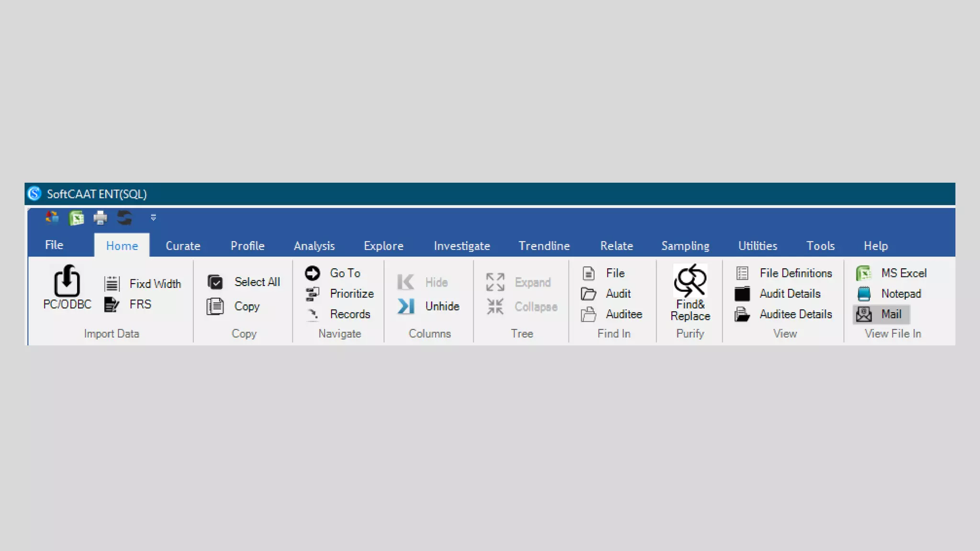View file in MS Excel

point(892,273)
